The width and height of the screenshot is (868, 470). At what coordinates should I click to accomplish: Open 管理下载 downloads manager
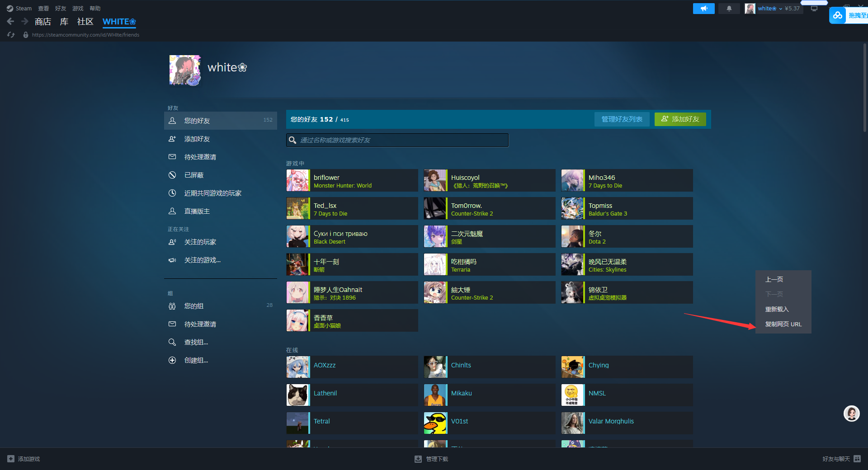click(x=431, y=459)
